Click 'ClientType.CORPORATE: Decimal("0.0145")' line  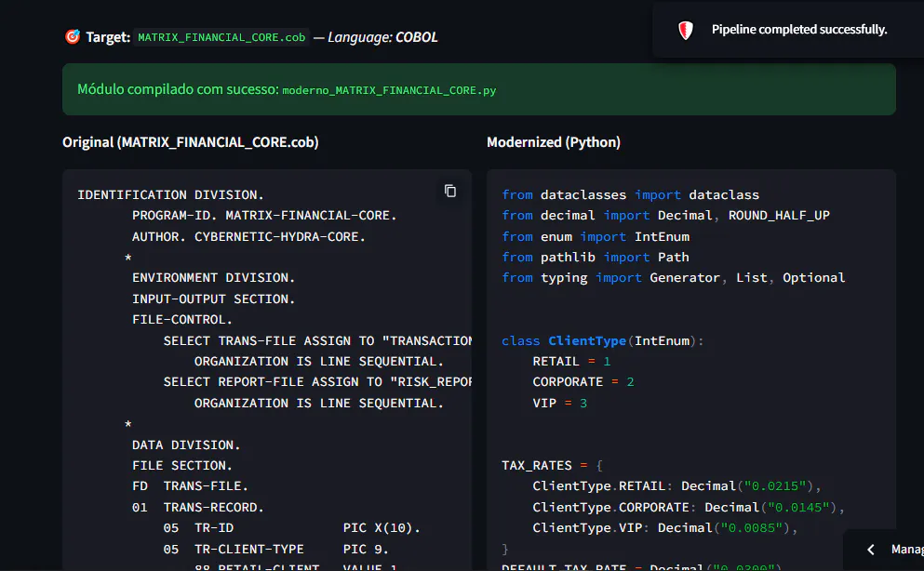689,508
